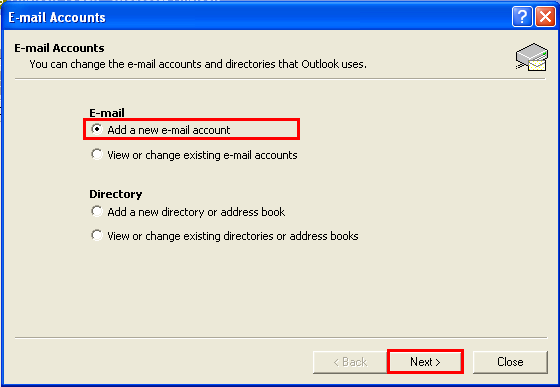Click the Directory section label

pyautogui.click(x=116, y=194)
